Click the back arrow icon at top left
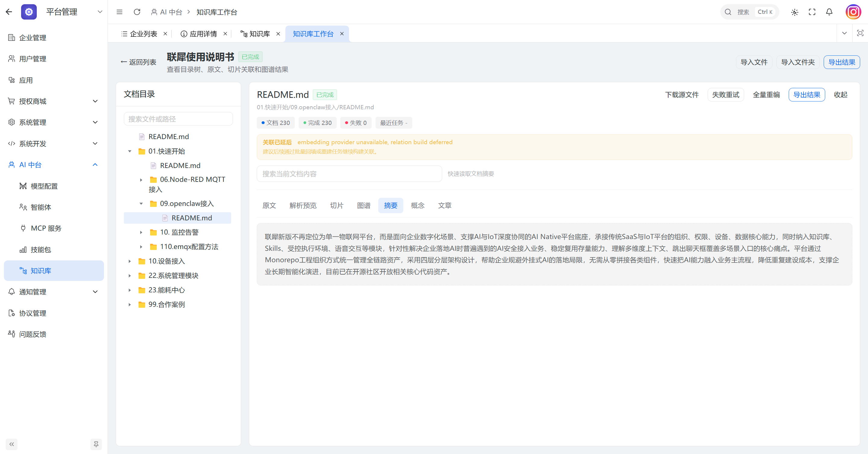Screen dimensions: 868x454 [x=9, y=12]
